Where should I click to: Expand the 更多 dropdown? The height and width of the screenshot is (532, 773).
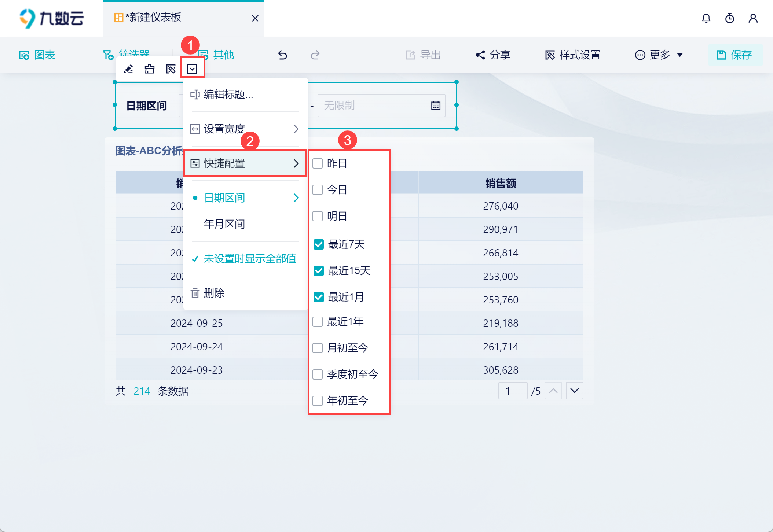point(659,55)
